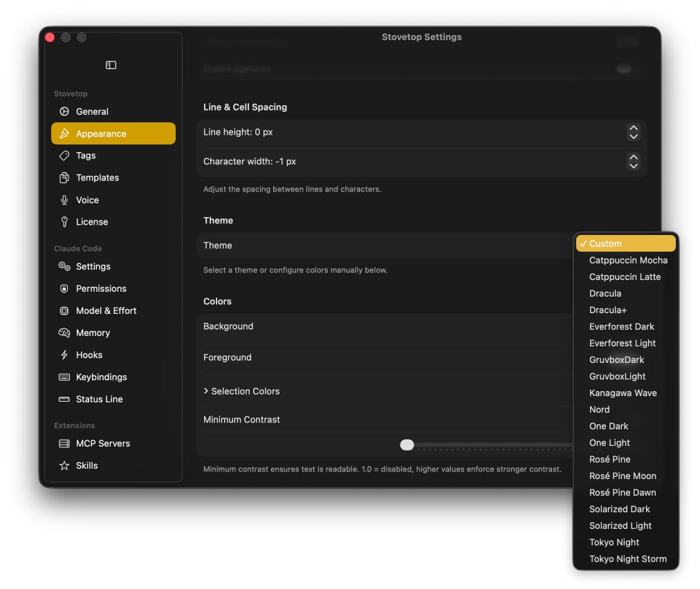This screenshot has height=589, width=700.
Task: Click the Keybindings keyboard icon
Action: pos(64,377)
